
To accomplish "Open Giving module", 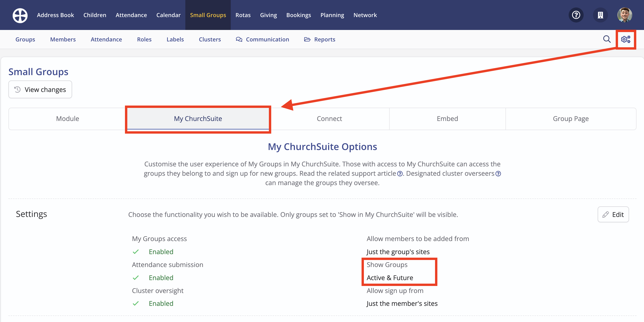I will 268,15.
